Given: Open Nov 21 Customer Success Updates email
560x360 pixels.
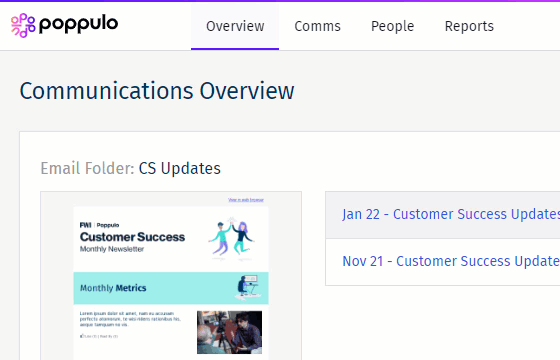Looking at the screenshot, I should 451,261.
